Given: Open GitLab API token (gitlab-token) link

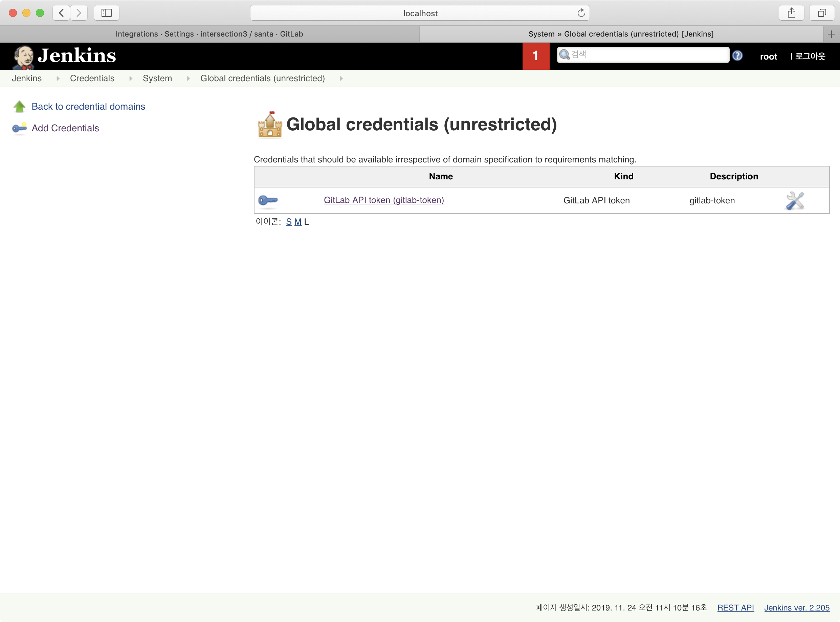Looking at the screenshot, I should (x=384, y=200).
